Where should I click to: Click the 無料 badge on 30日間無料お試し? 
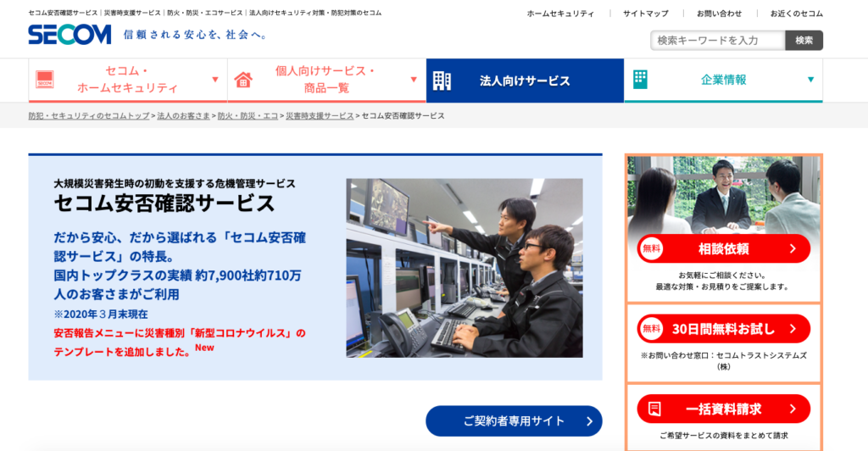tap(652, 329)
